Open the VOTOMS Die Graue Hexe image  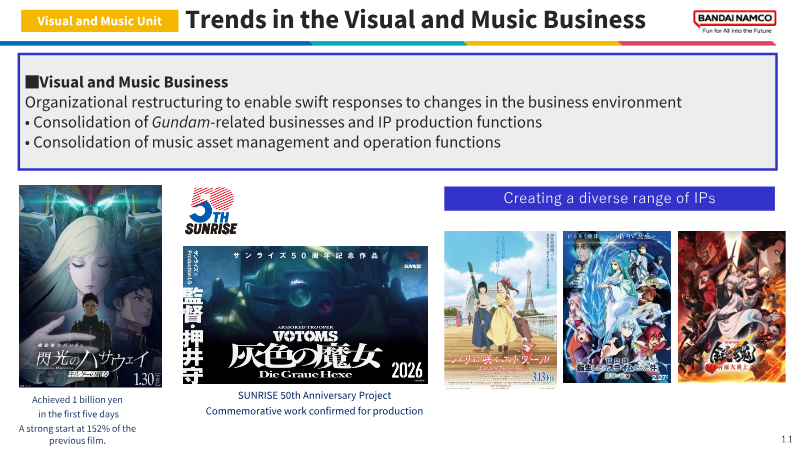coord(305,315)
